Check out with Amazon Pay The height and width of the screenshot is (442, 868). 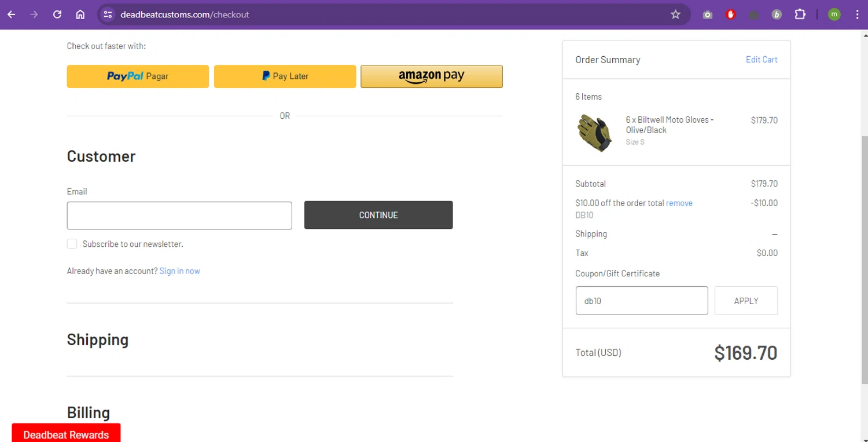click(x=432, y=76)
